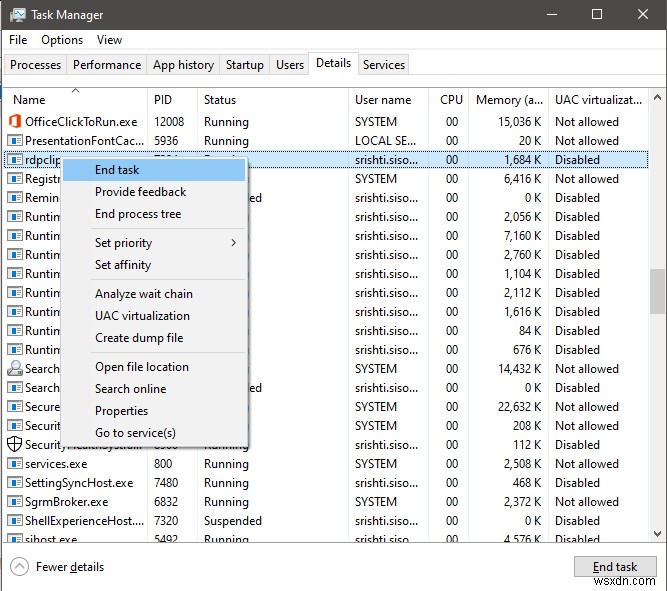Collapse view using Fewer details arrow

[20, 567]
